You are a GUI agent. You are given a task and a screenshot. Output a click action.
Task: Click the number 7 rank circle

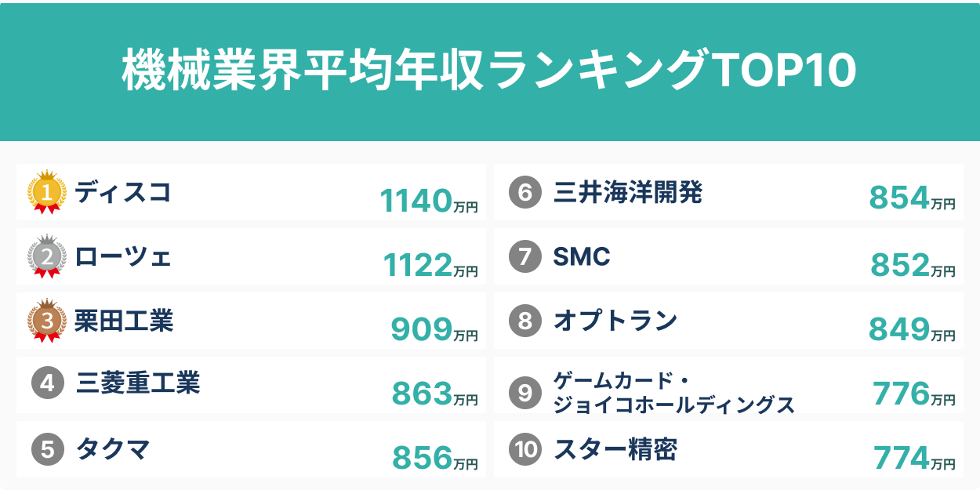point(525,256)
